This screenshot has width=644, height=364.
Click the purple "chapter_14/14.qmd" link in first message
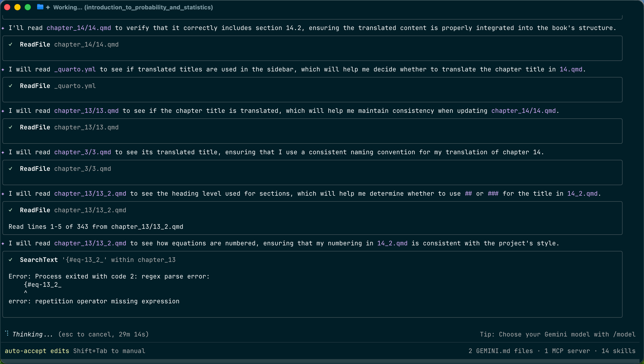[79, 28]
